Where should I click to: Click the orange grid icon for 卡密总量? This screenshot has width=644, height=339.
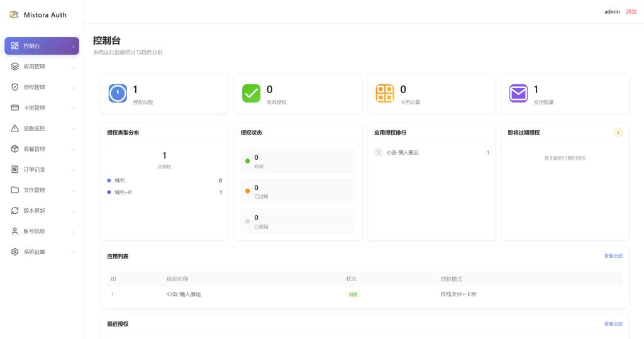coord(384,93)
